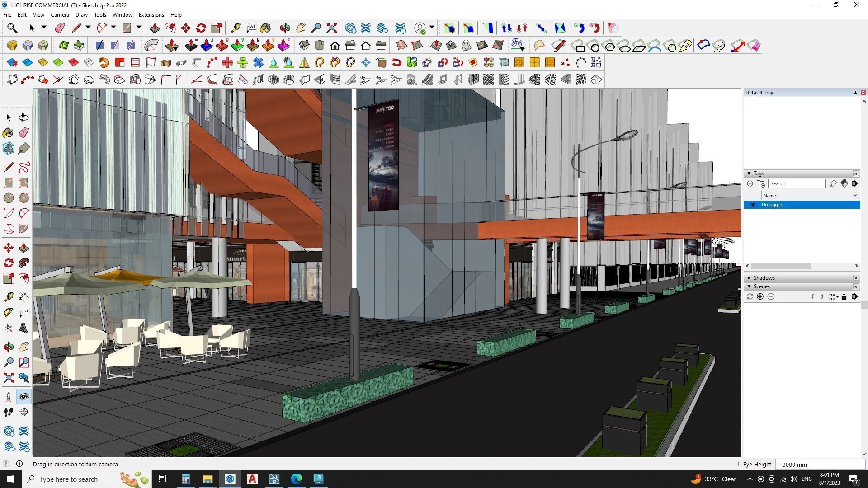Pick the Orbit tool in left toolbar
This screenshot has width=868, height=488.
[9, 347]
